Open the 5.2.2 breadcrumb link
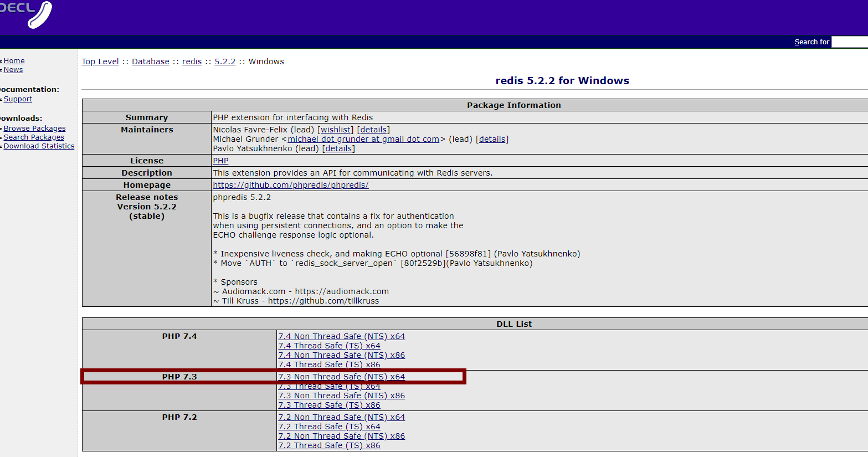Image resolution: width=868 pixels, height=457 pixels. point(225,61)
